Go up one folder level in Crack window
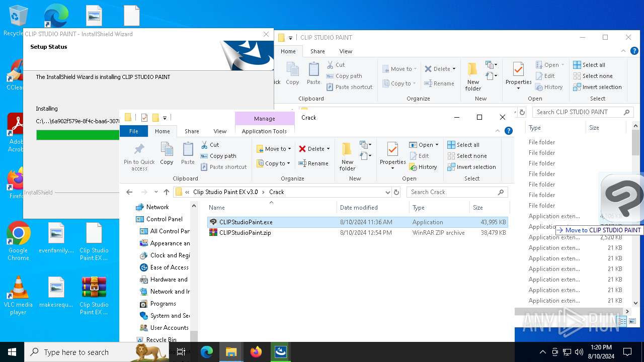 (167, 192)
